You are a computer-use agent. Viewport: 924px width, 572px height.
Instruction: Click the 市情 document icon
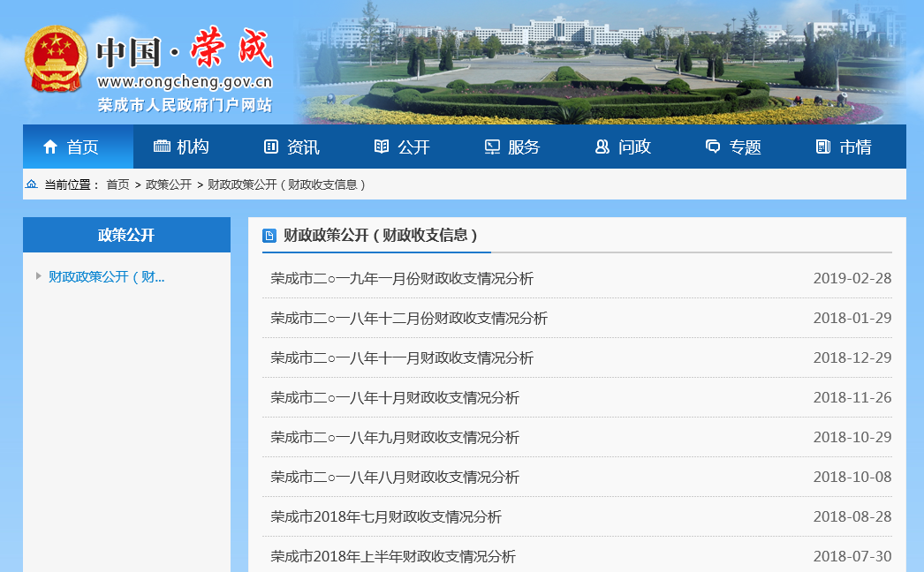[823, 147]
